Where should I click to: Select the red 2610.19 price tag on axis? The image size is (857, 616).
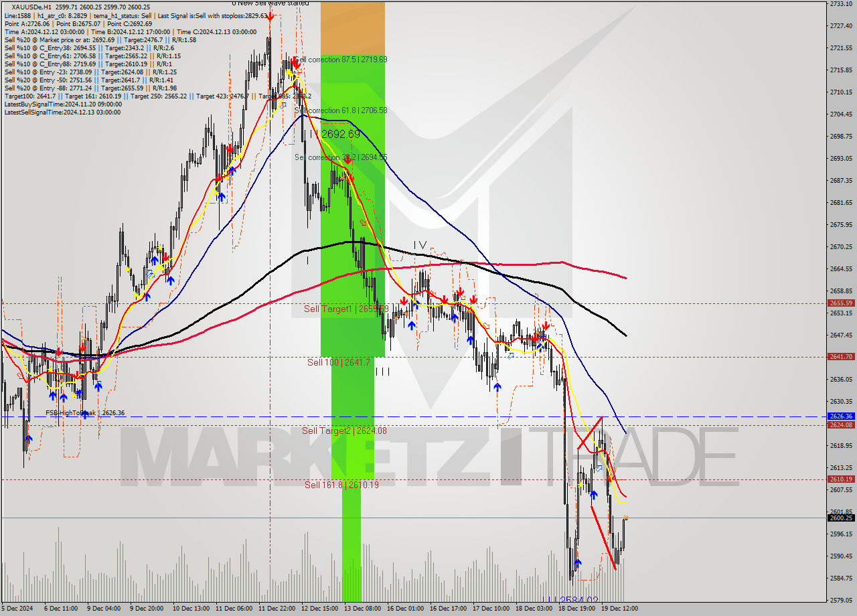pos(841,479)
